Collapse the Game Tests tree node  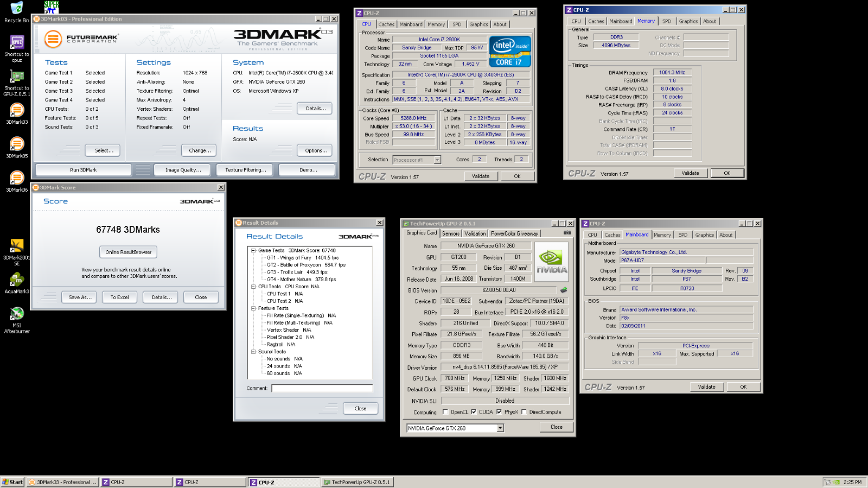click(253, 251)
